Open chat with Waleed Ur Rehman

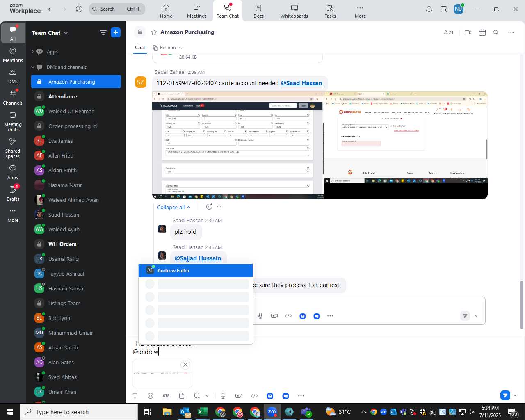coord(76,111)
